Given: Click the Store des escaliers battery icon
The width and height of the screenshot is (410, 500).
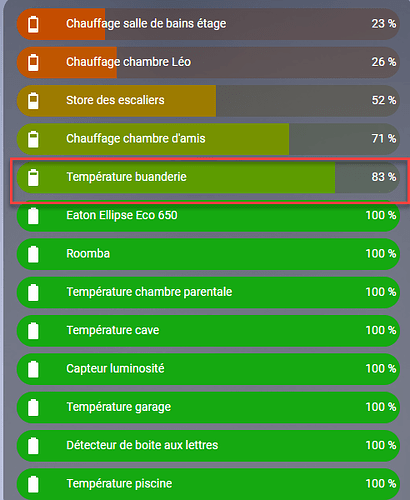Looking at the screenshot, I should point(33,101).
